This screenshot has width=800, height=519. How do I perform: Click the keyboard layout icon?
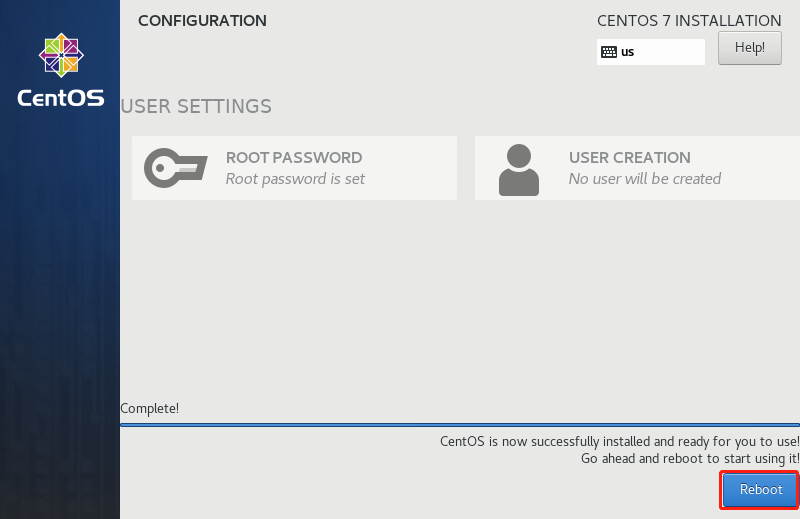608,51
